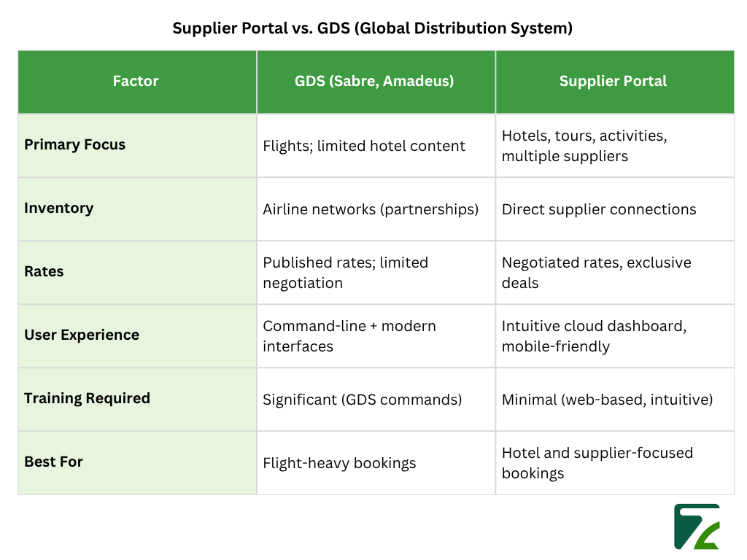747x560 pixels.
Task: Select the Training Required row label
Action: click(x=87, y=398)
